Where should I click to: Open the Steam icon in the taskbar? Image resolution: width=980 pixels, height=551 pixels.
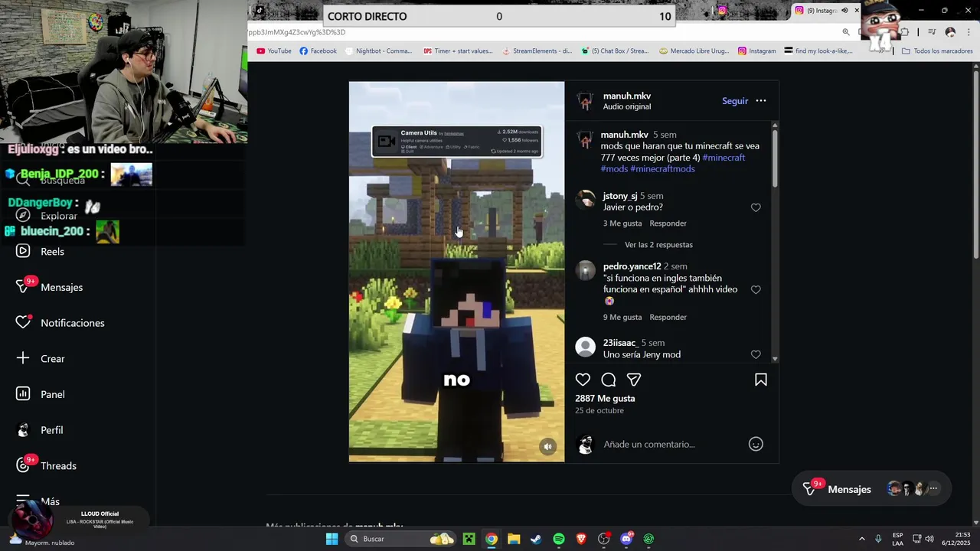[x=536, y=539]
